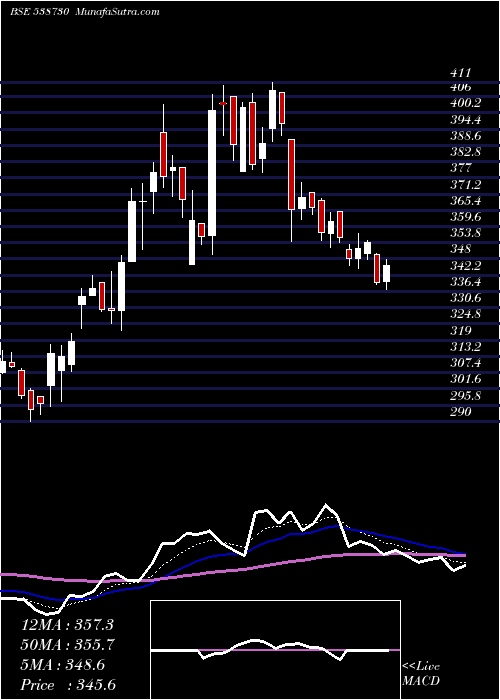Viewport: 500px width, 700px height.
Task: Select the 319 axis value
Action: point(462,330)
